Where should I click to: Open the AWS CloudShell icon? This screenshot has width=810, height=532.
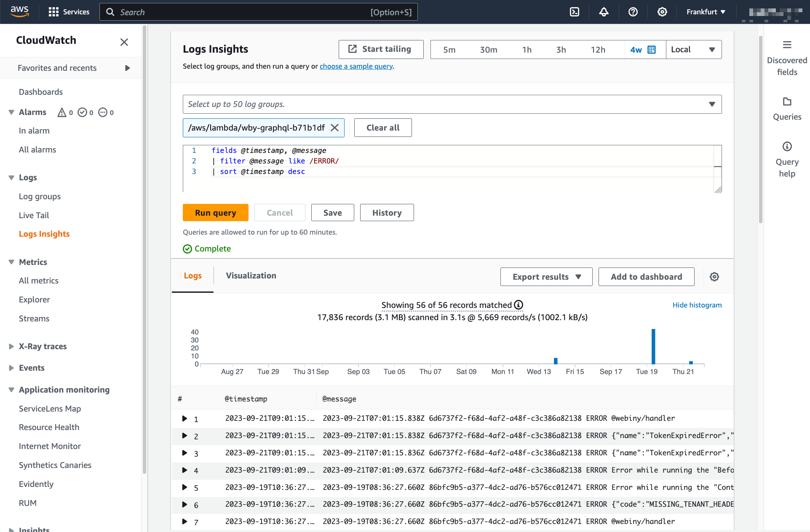(x=575, y=12)
